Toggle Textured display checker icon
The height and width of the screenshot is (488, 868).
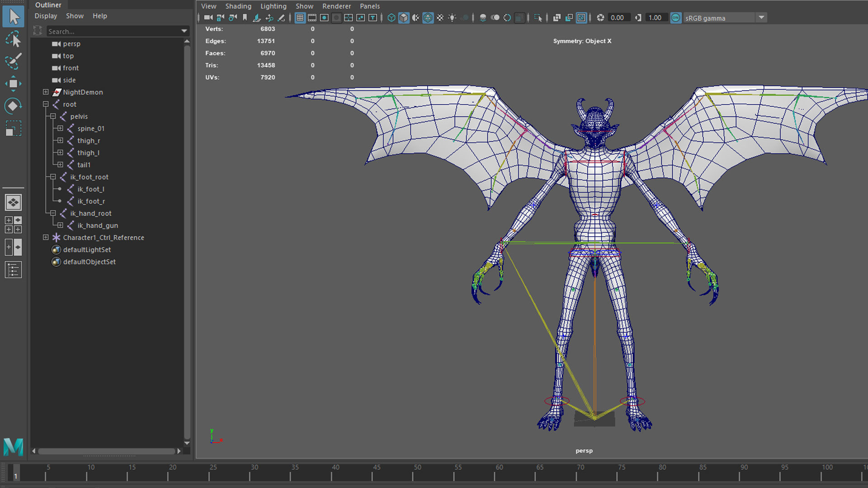(440, 18)
